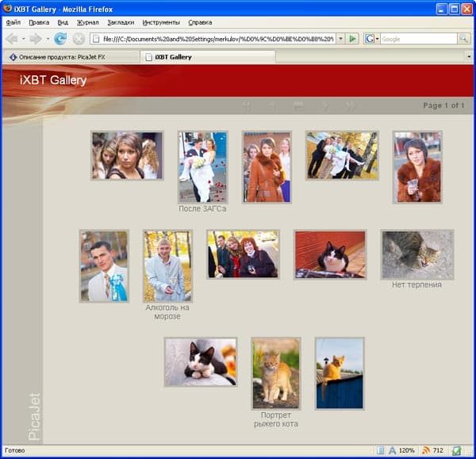The image size is (476, 459).
Task: Click the Алкоголь на морозе caption
Action: tap(167, 312)
